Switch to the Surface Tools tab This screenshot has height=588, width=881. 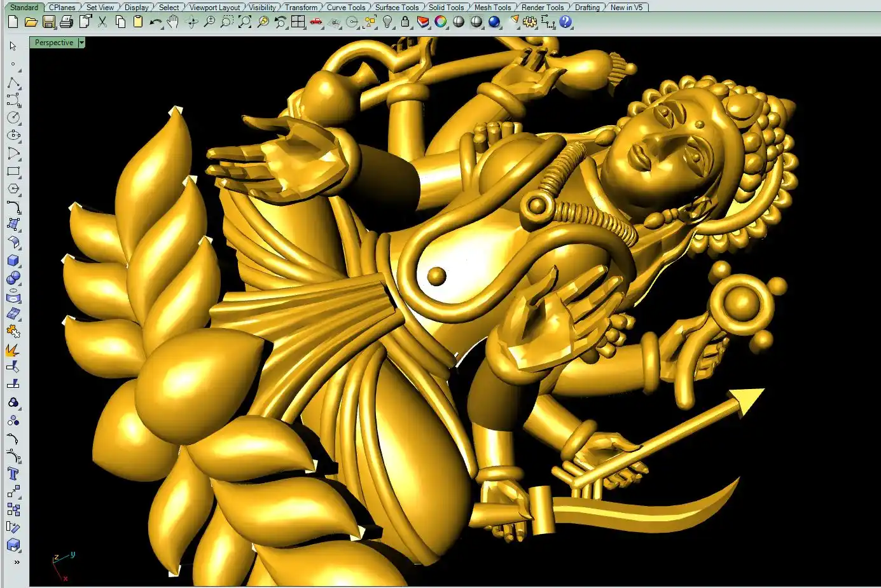396,8
